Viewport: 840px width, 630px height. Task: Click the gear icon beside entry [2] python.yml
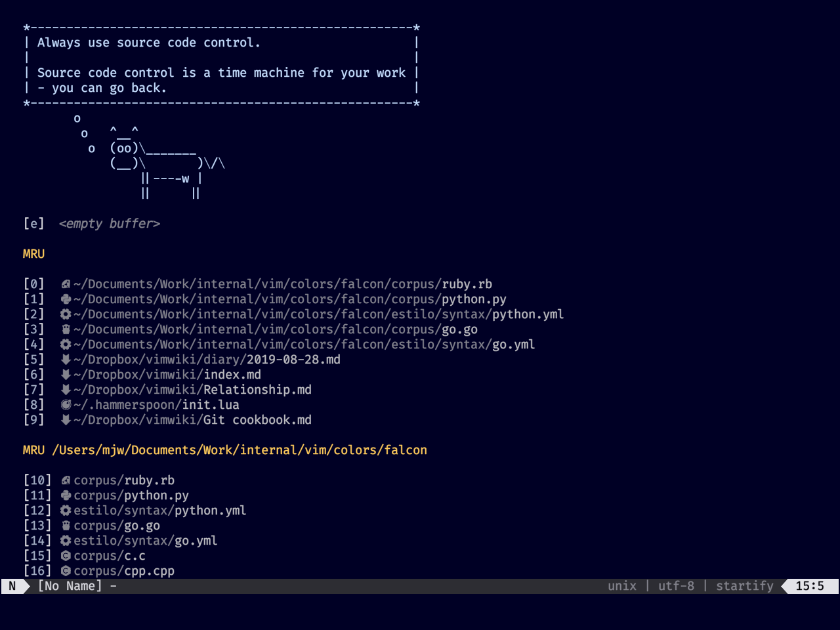tap(66, 314)
